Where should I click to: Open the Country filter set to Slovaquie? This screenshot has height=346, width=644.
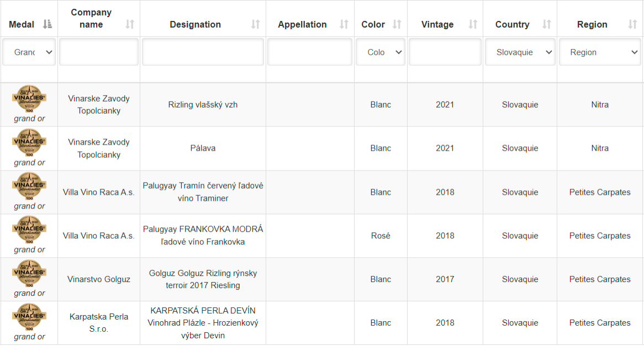point(520,52)
